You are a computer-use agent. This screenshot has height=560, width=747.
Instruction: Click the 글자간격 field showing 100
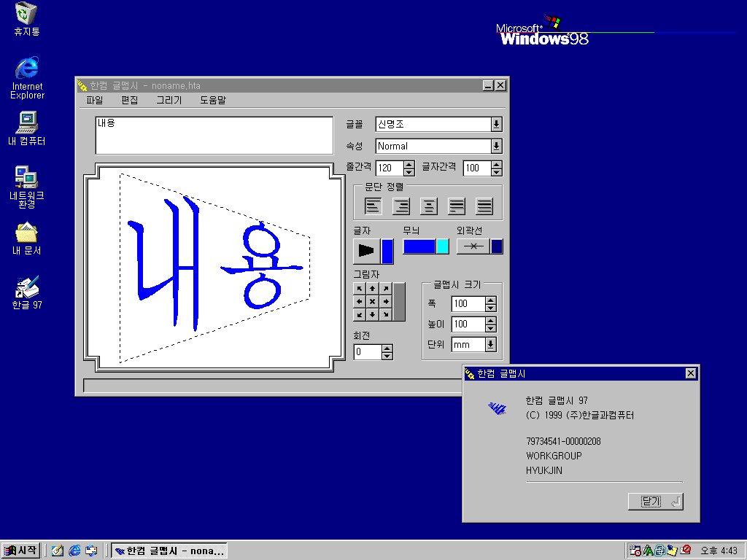point(477,168)
